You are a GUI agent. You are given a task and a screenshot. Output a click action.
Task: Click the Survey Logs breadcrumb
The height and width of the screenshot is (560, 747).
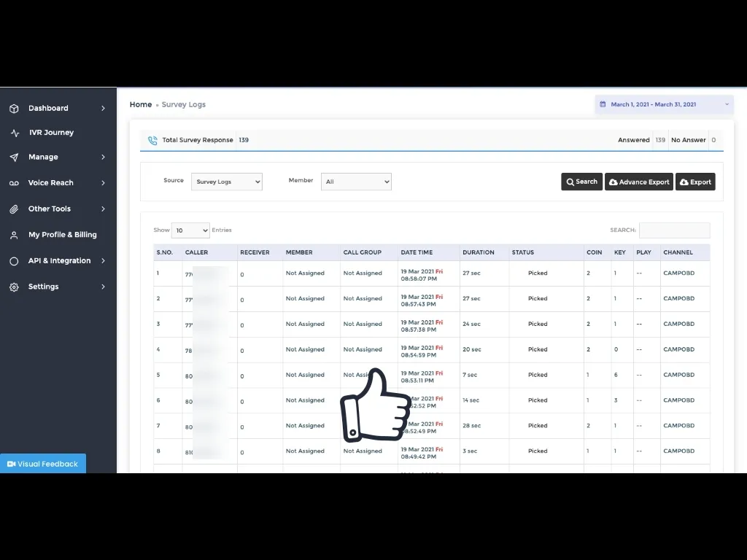[x=183, y=104]
